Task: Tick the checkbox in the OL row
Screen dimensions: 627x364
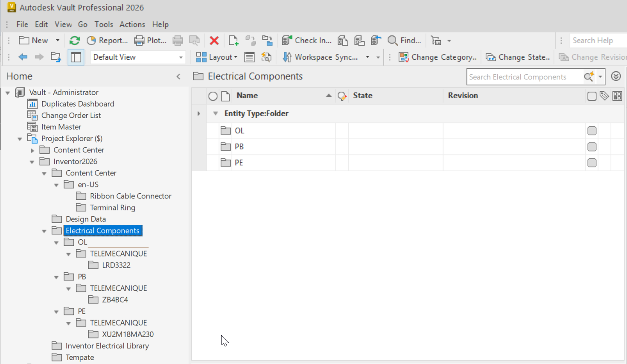Action: pyautogui.click(x=592, y=131)
